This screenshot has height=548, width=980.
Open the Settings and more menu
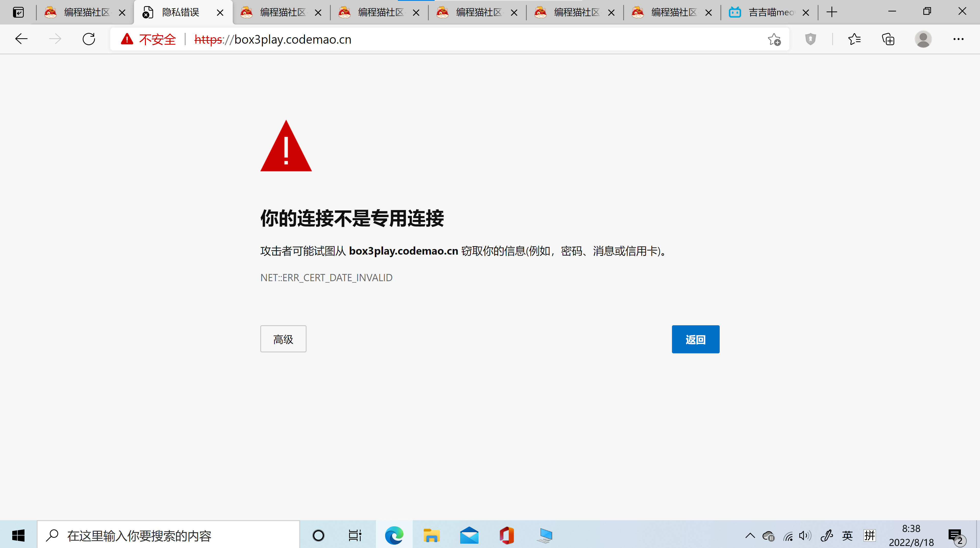point(958,39)
